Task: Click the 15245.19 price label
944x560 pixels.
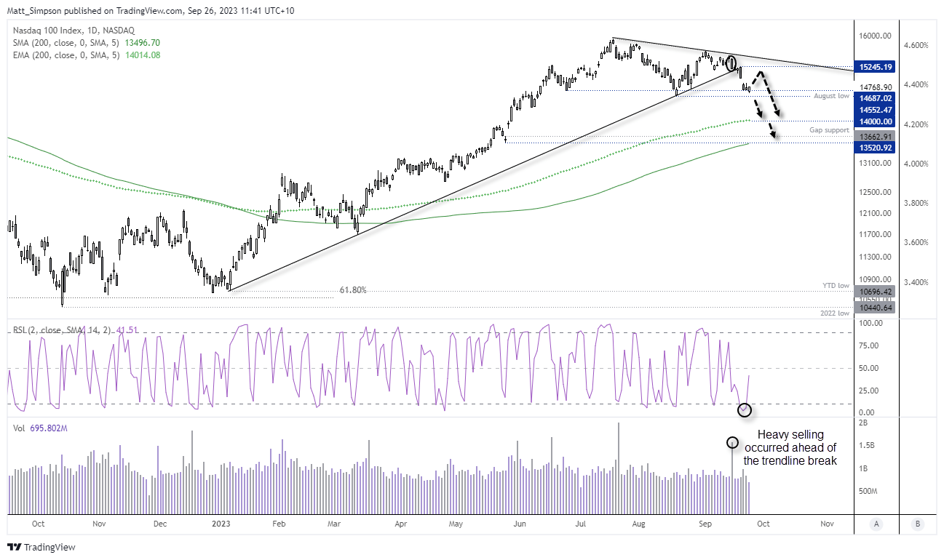Action: tap(876, 67)
